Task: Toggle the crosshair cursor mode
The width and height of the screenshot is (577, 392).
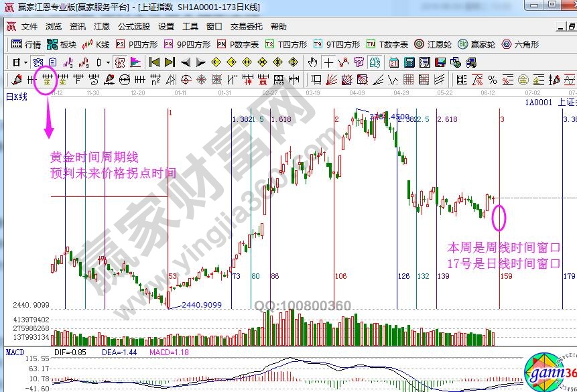Action: (x=329, y=62)
